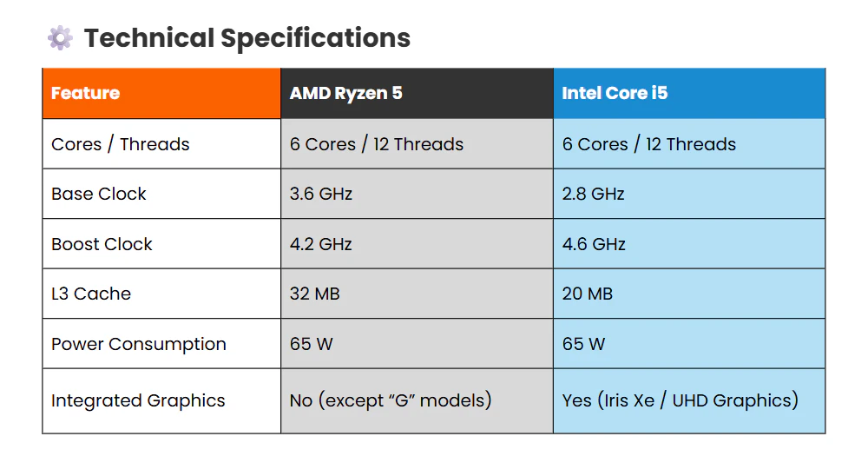The width and height of the screenshot is (868, 456).
Task: Click the Base Clock row label
Action: click(99, 194)
